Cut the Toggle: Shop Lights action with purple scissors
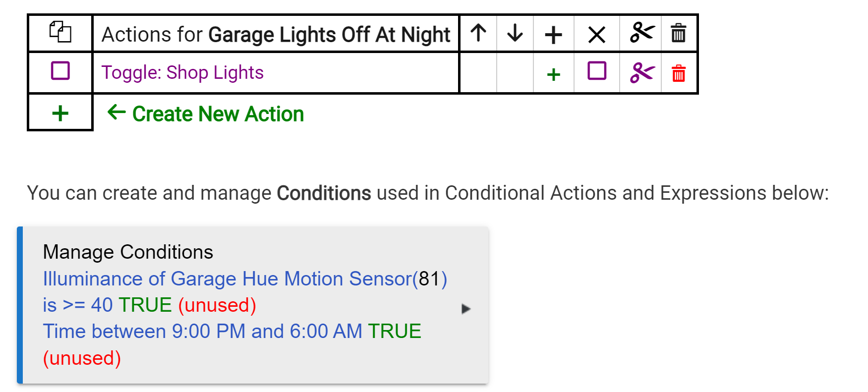Image resolution: width=868 pixels, height=392 pixels. (641, 73)
